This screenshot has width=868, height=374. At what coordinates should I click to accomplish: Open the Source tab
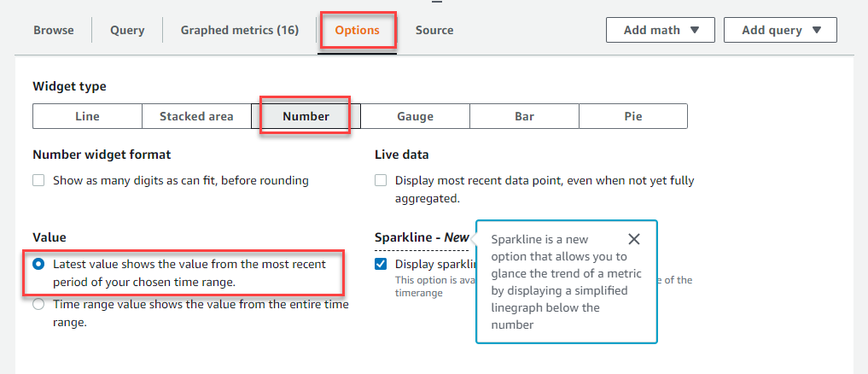pos(434,31)
